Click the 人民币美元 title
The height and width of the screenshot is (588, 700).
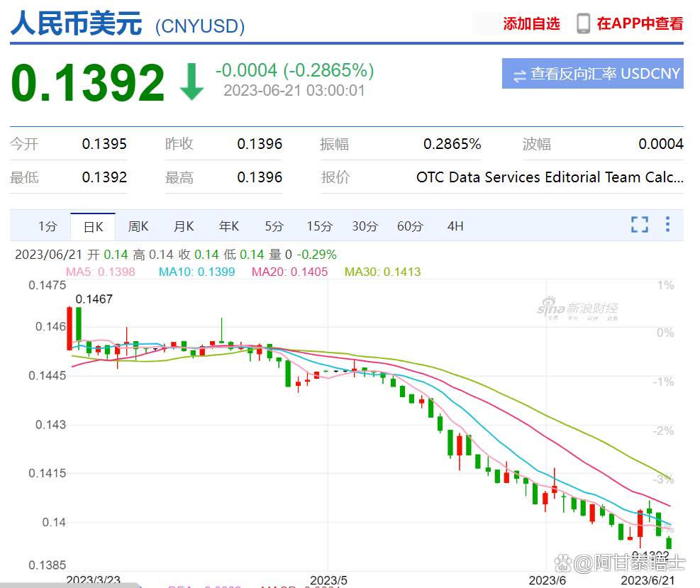(x=77, y=23)
